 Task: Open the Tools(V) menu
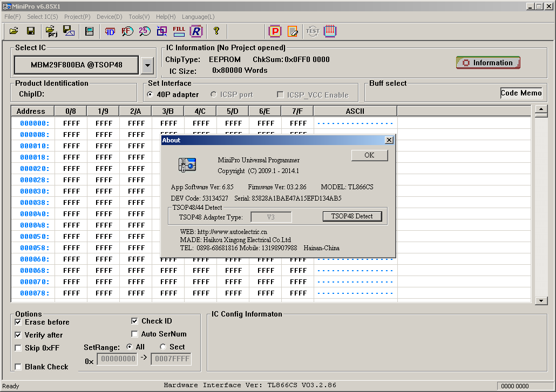[139, 17]
